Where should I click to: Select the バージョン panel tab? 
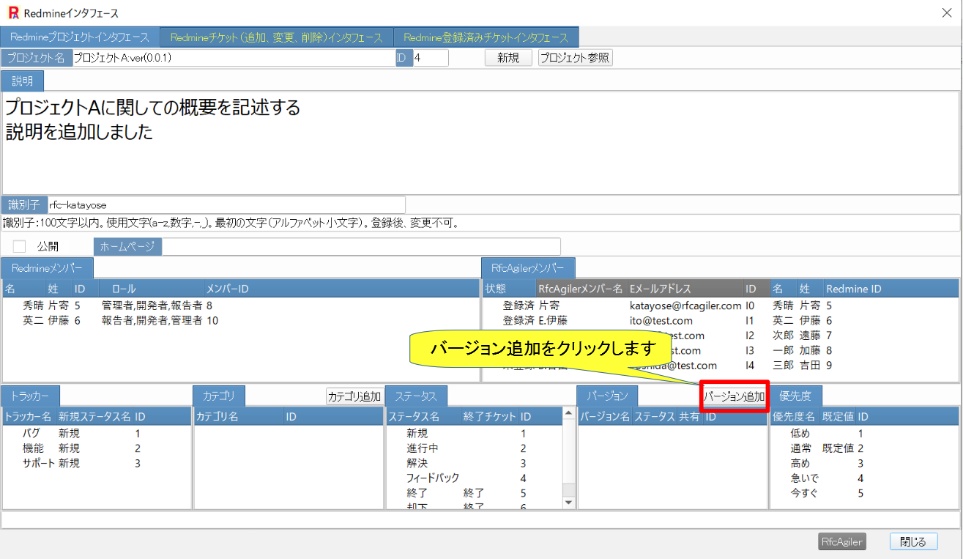[607, 396]
